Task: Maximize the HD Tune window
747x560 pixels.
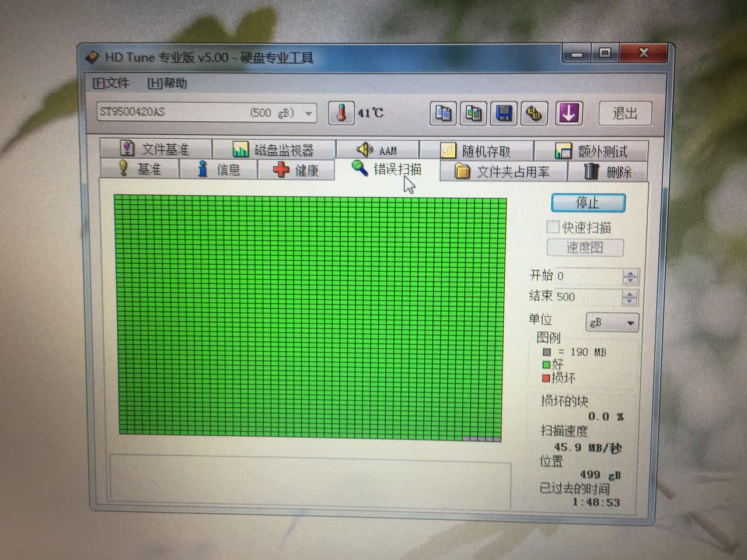Action: pos(605,54)
